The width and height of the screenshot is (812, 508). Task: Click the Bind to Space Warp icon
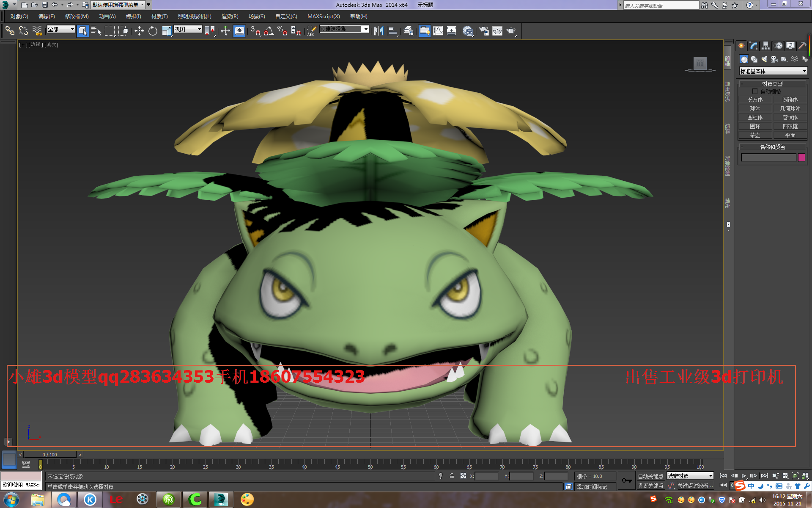tap(37, 30)
